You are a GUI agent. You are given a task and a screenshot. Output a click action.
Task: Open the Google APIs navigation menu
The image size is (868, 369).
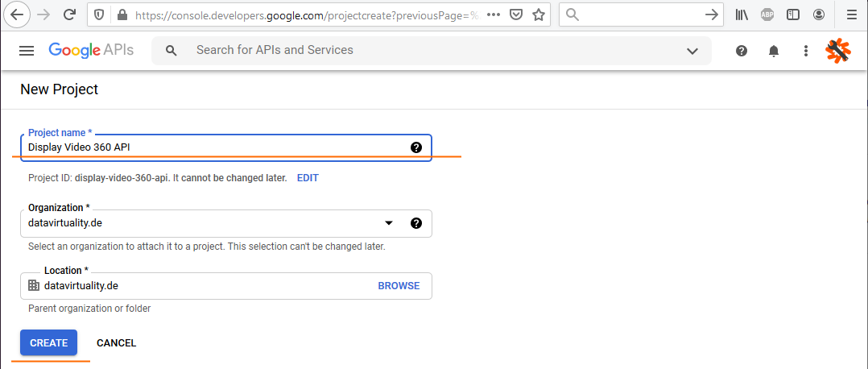tap(27, 51)
